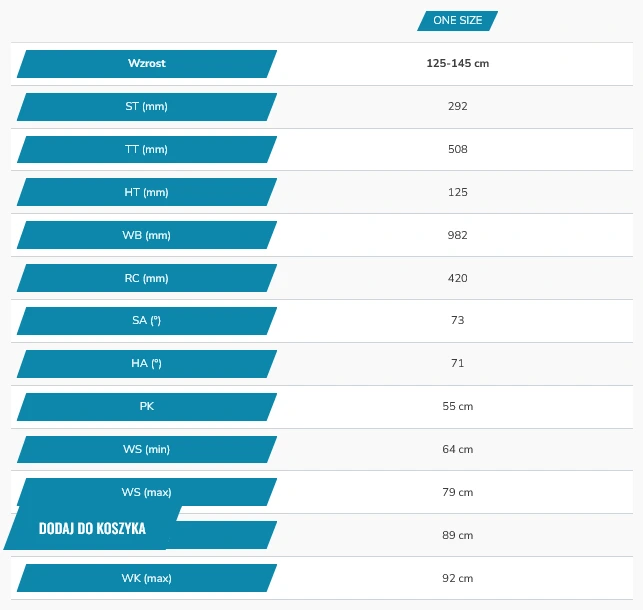The height and width of the screenshot is (610, 643).
Task: Select the Wzrost row label
Action: (x=146, y=64)
